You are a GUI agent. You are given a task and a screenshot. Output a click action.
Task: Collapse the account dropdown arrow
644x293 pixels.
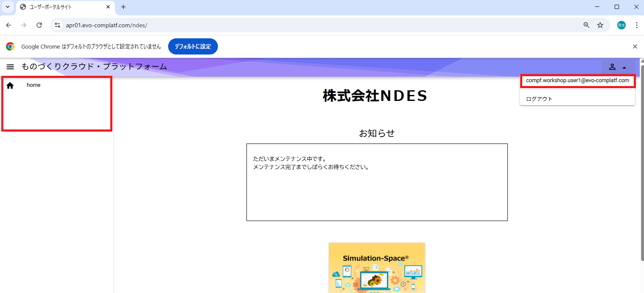tap(624, 67)
